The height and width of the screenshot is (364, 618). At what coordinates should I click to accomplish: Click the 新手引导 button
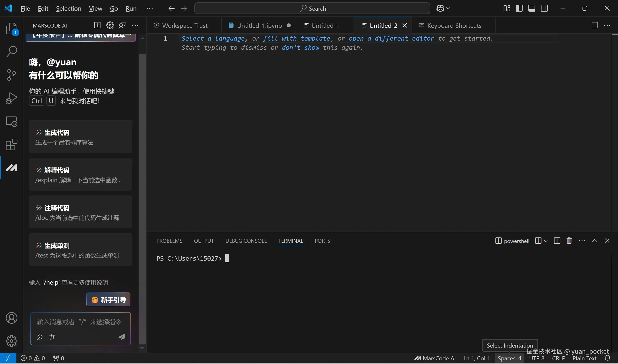[x=108, y=300]
